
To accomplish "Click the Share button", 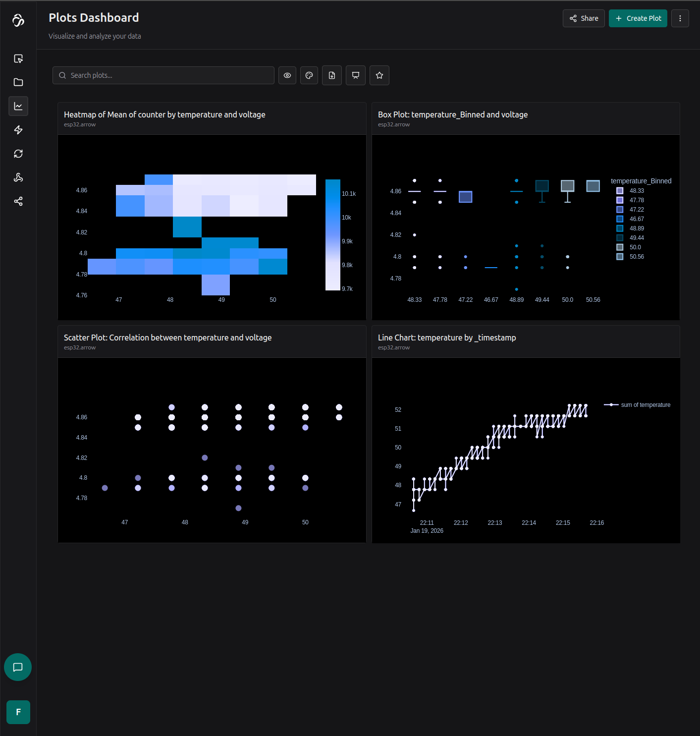I will tap(584, 18).
